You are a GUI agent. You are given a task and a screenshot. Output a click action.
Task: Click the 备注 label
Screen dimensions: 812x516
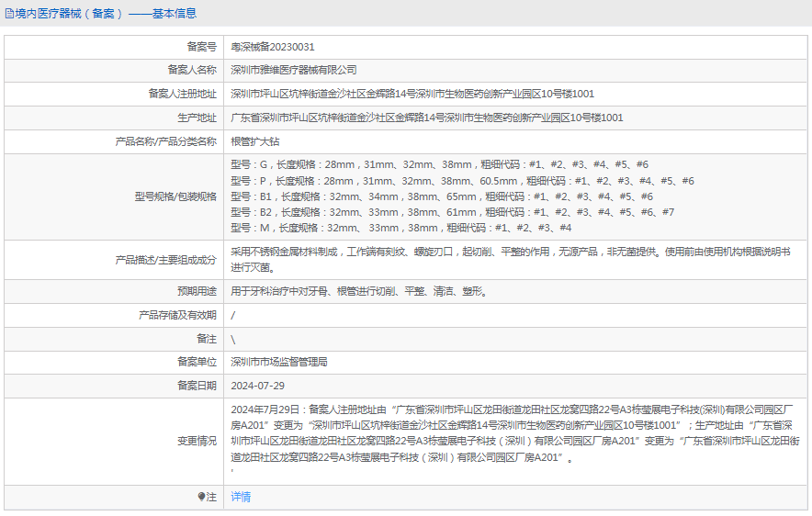pyautogui.click(x=207, y=339)
